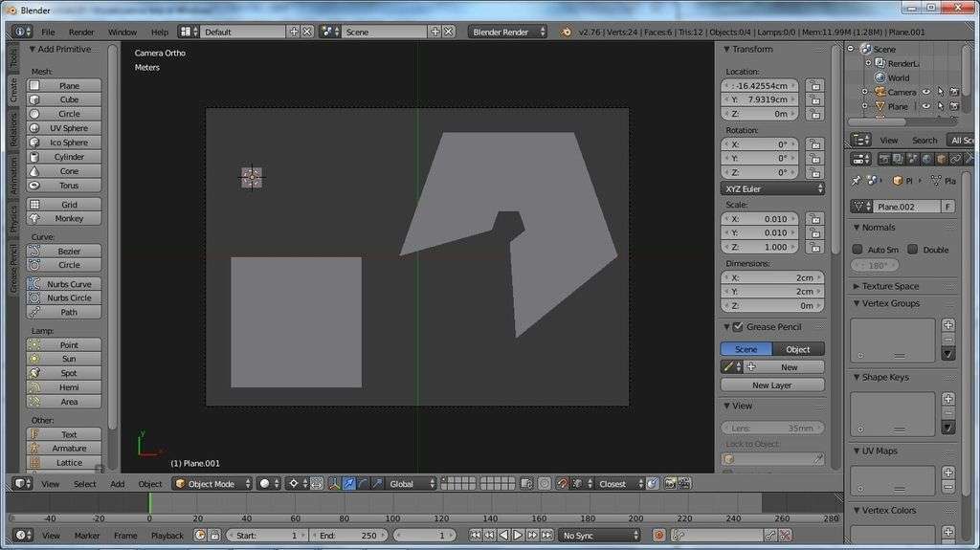Toggle Camera visibility eye in outliner

[925, 93]
